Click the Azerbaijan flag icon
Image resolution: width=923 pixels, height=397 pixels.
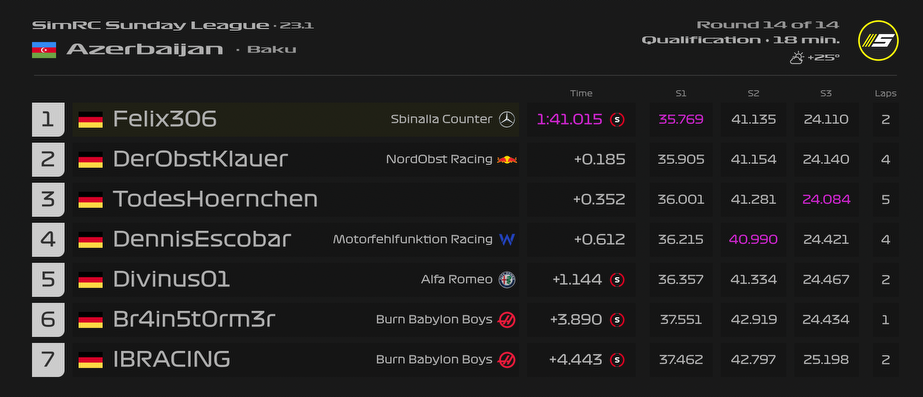pyautogui.click(x=44, y=49)
